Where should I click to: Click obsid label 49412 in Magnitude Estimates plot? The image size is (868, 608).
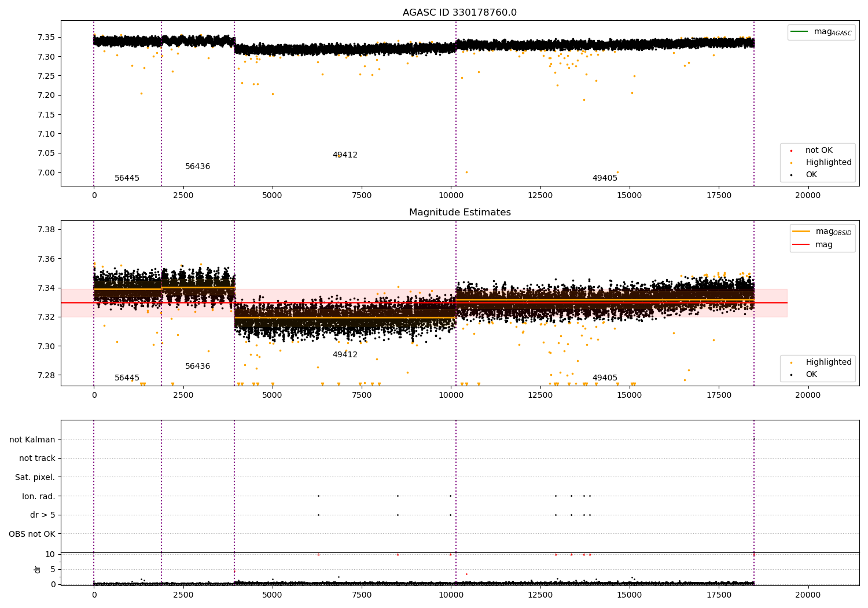pos(345,355)
